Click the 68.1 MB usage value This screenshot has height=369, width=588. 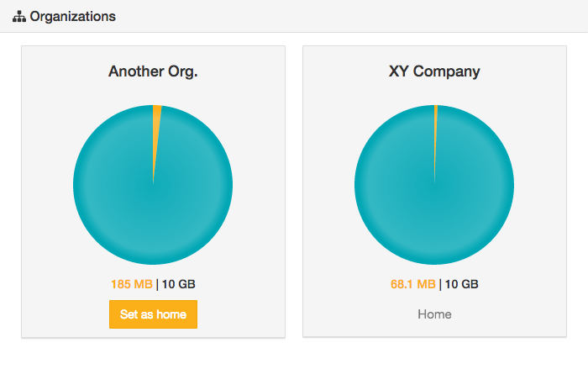coord(413,284)
